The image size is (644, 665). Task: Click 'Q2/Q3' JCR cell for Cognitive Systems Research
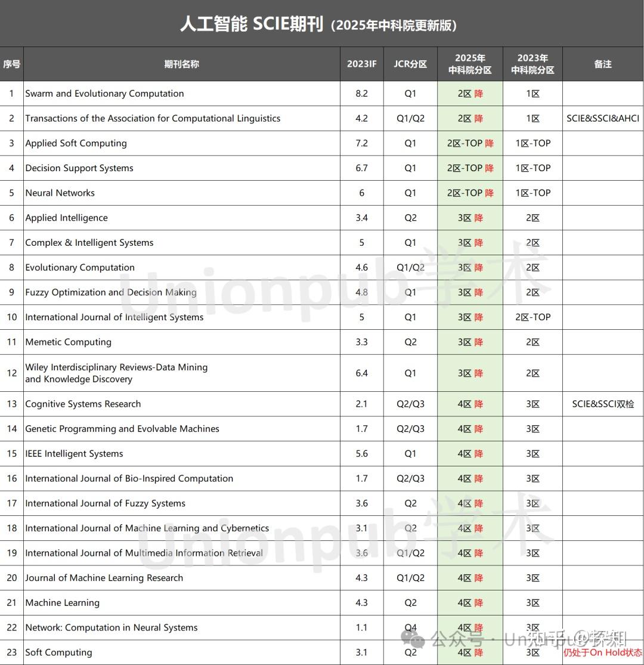tap(410, 404)
